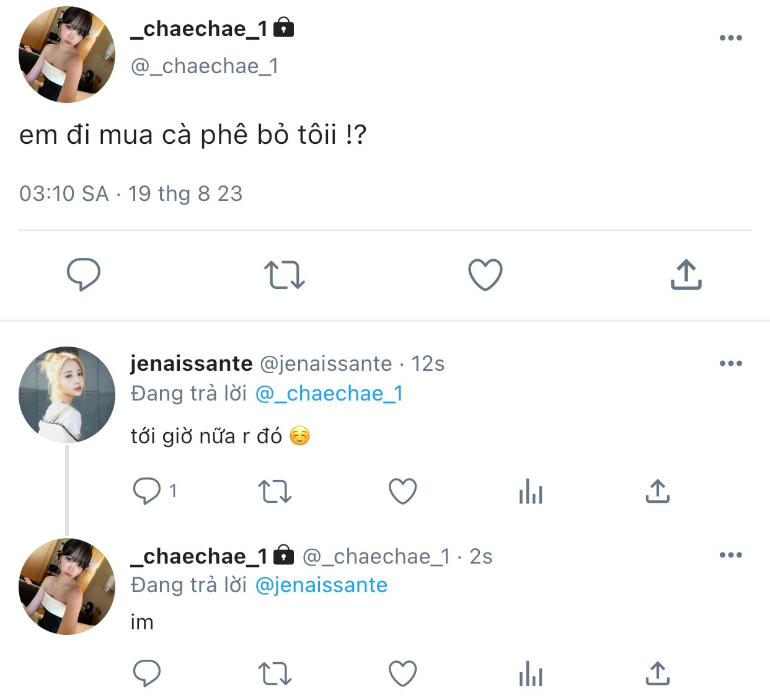The width and height of the screenshot is (770, 700).
Task: Like jenaissante's reply
Action: coord(402,492)
